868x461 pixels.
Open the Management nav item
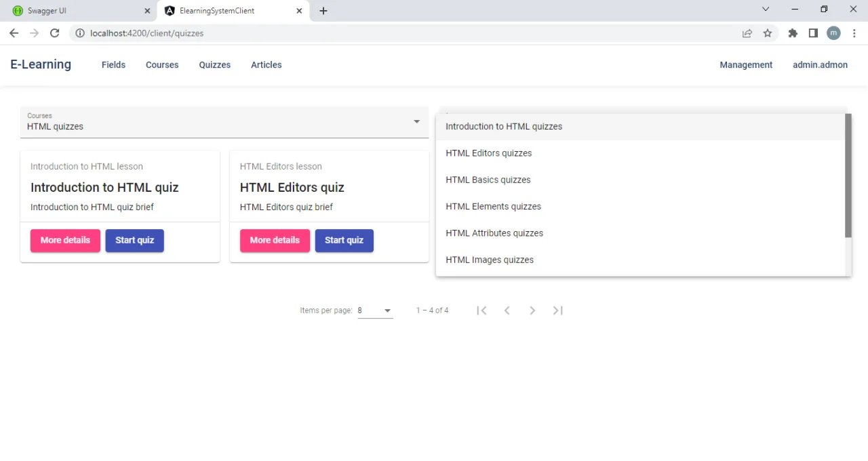[x=746, y=65]
